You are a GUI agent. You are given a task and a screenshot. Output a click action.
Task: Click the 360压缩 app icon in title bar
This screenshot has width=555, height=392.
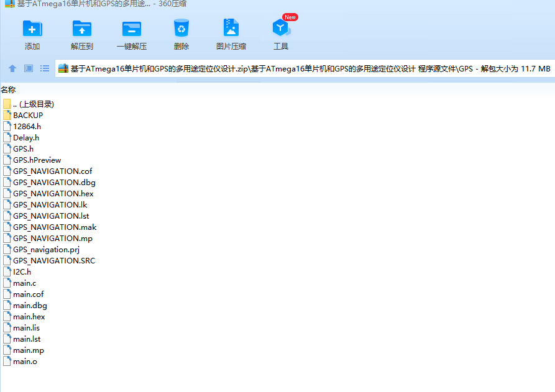coord(9,4)
